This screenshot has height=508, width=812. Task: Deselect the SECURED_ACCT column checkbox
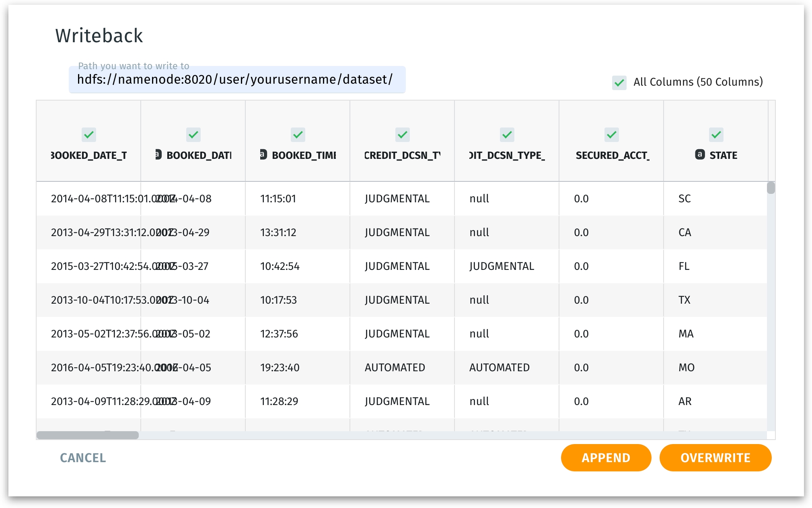point(611,135)
